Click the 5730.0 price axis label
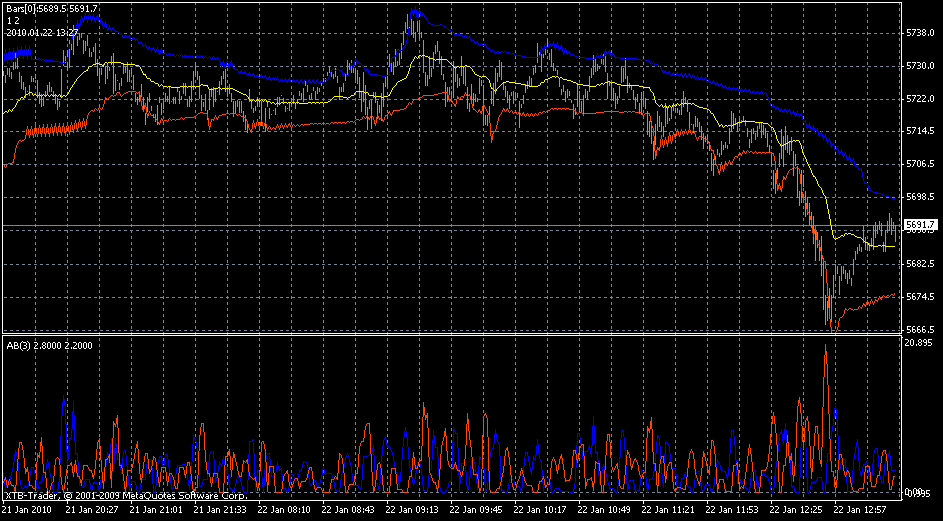This screenshot has width=943, height=521. pos(920,66)
